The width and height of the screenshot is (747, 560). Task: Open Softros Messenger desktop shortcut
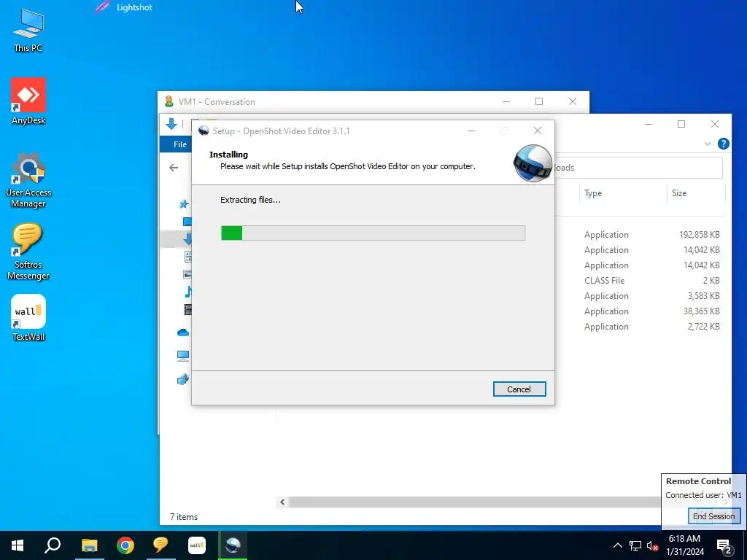tap(28, 252)
